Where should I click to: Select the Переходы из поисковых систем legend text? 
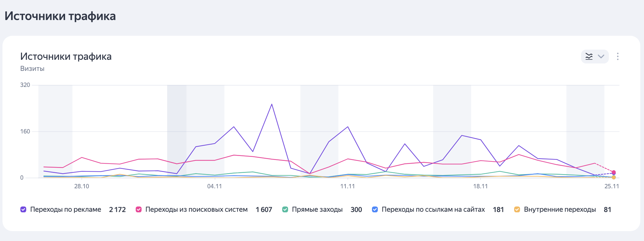(196, 210)
